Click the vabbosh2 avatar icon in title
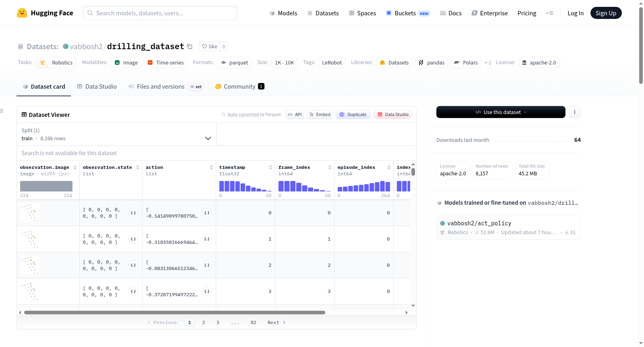Viewport: 644px width, 347px height. (66, 46)
